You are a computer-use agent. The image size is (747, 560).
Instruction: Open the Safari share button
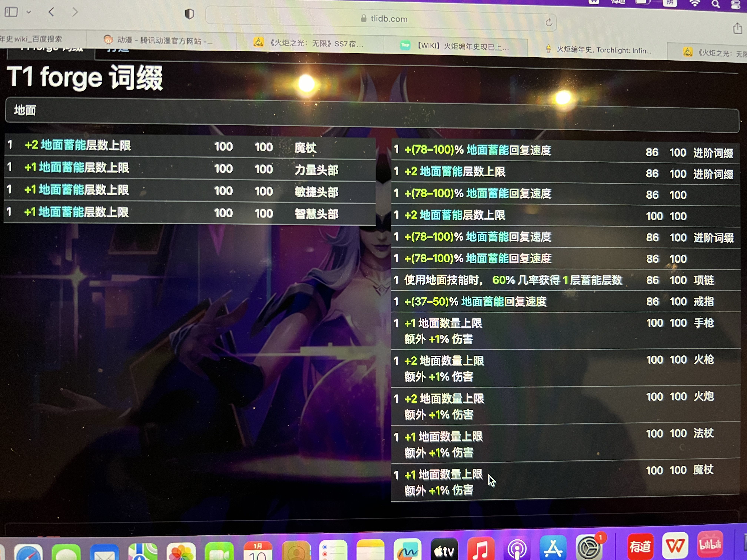pos(737,28)
